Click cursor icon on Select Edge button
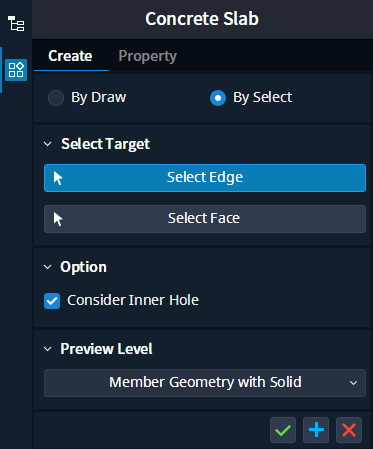Image resolution: width=373 pixels, height=449 pixels. 58,178
